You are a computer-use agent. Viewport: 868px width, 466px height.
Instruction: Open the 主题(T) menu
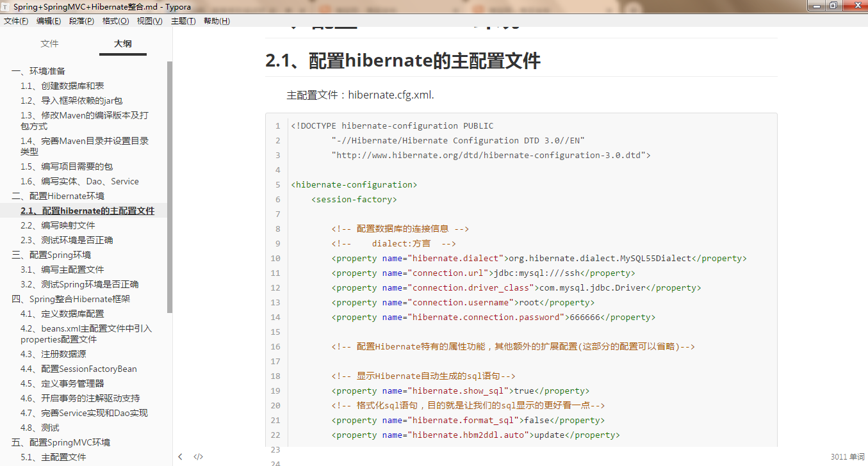183,21
